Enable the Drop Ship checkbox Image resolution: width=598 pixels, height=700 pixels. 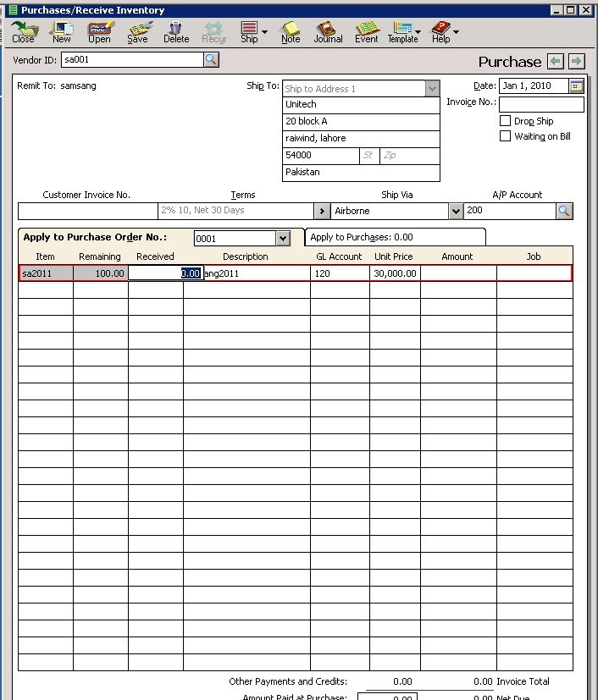505,120
